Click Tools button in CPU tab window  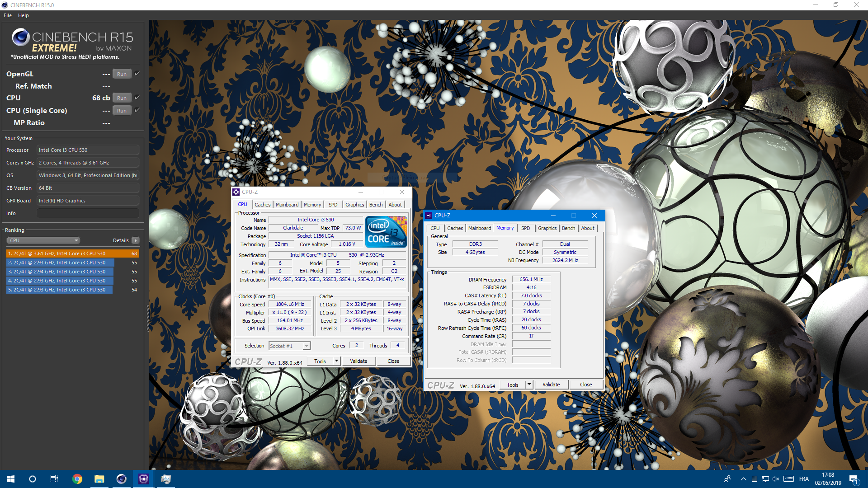(320, 361)
